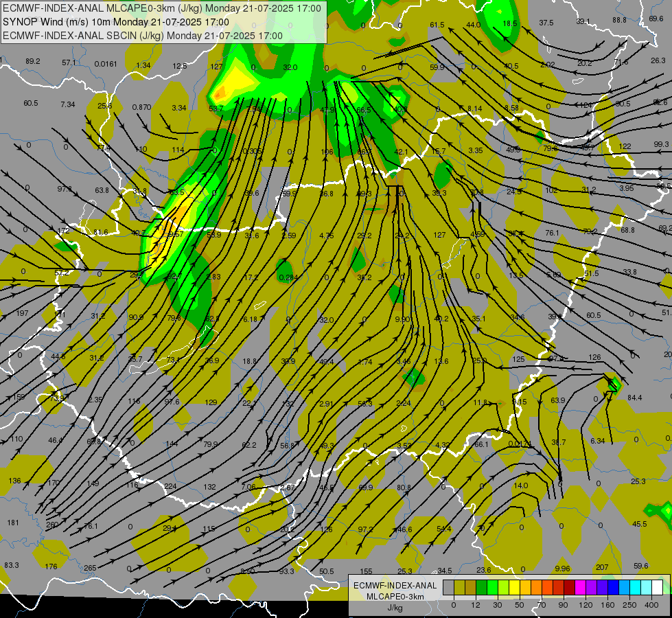
Task: Click the legend tick label 400
Action: [651, 605]
